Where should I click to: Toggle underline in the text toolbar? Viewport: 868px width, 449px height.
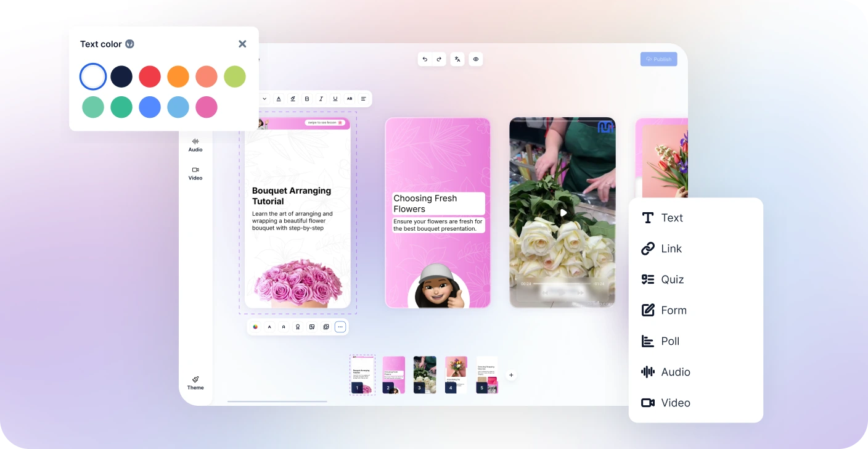click(x=335, y=98)
